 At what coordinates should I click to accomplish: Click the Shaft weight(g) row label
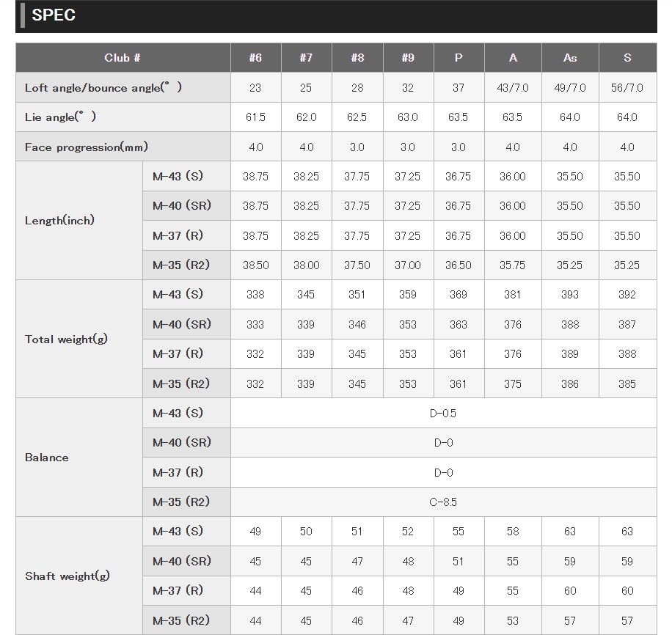[67, 576]
